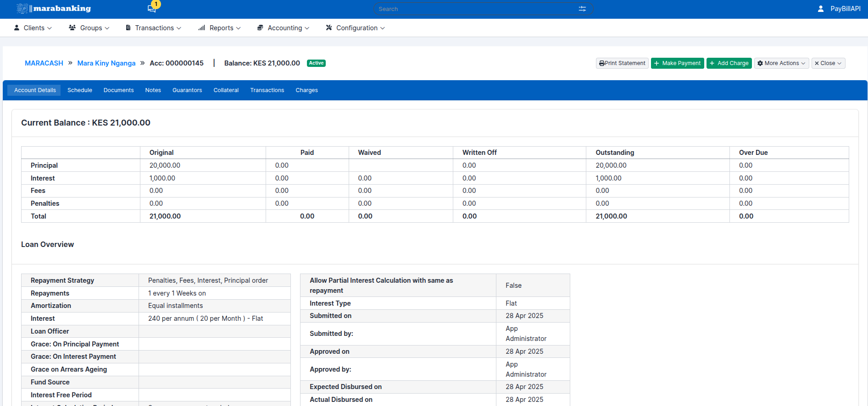
Task: Click the gear icon on More Actions
Action: (760, 63)
